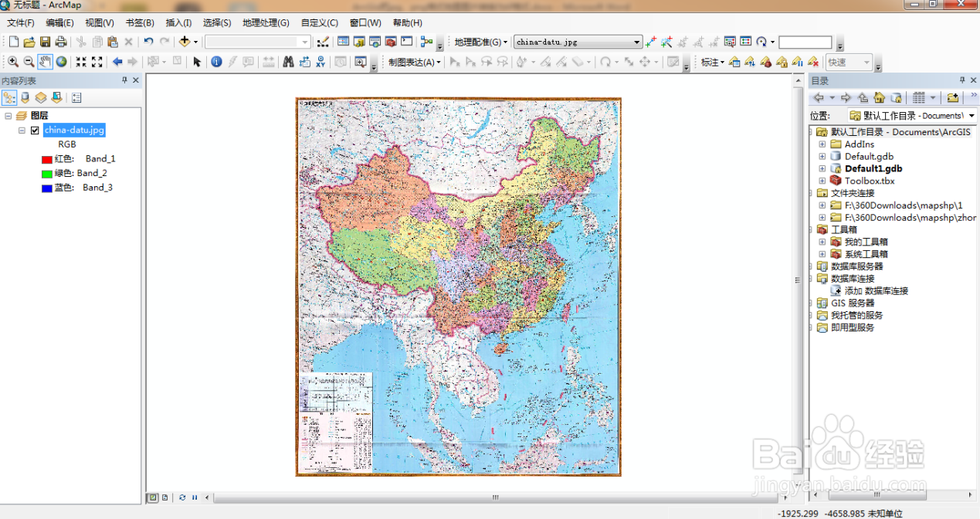Click the georeferencing rotation value field
Image resolution: width=980 pixels, height=519 pixels.
tap(805, 42)
